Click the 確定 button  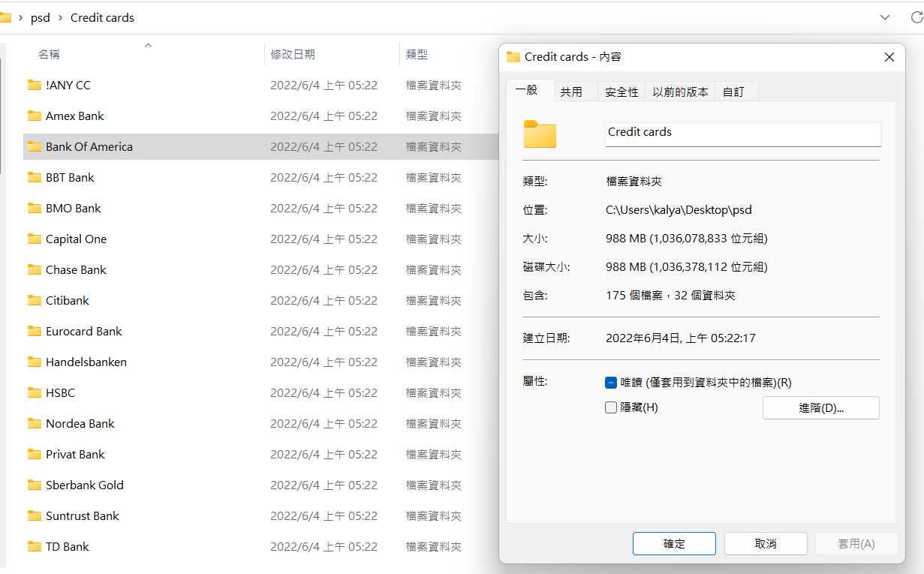tap(674, 544)
